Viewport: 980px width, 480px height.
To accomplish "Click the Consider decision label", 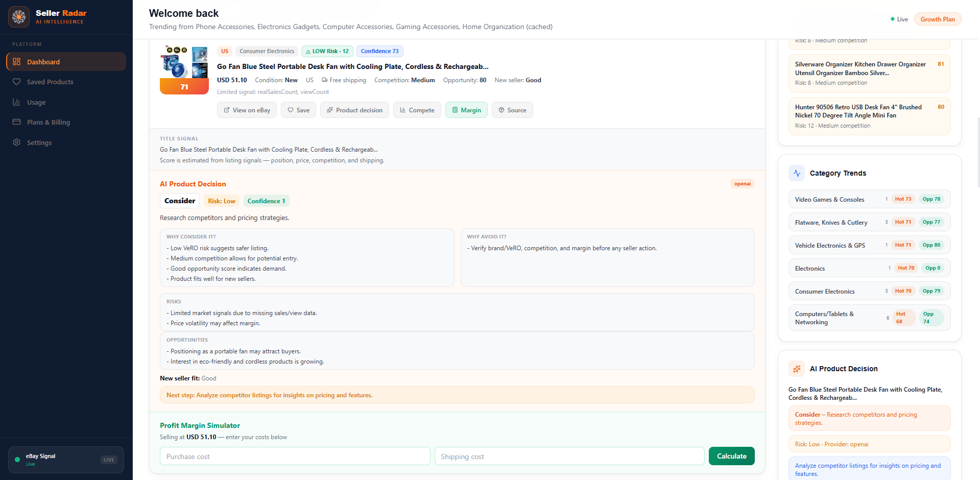I will tap(180, 201).
